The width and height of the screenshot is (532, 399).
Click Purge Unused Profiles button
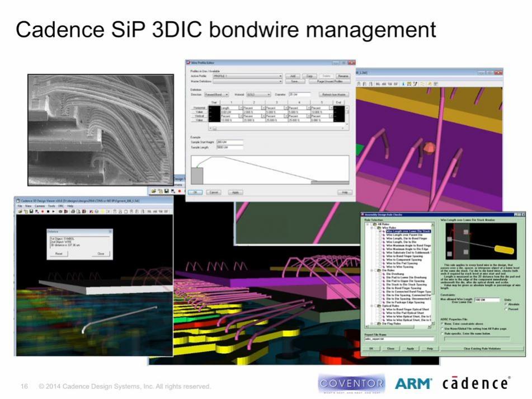[329, 82]
